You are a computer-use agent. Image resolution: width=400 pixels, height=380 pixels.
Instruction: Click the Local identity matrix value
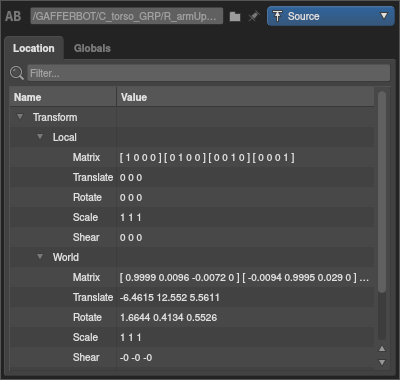click(207, 157)
